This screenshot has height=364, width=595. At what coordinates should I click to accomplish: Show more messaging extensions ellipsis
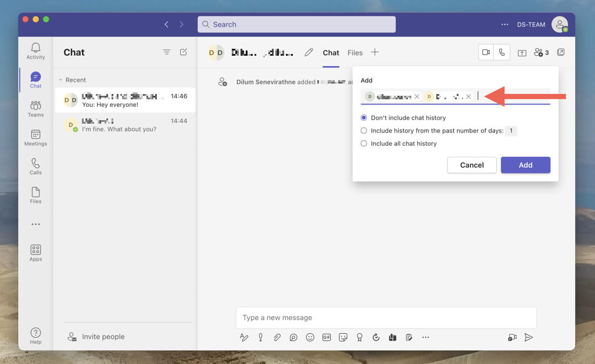point(426,337)
